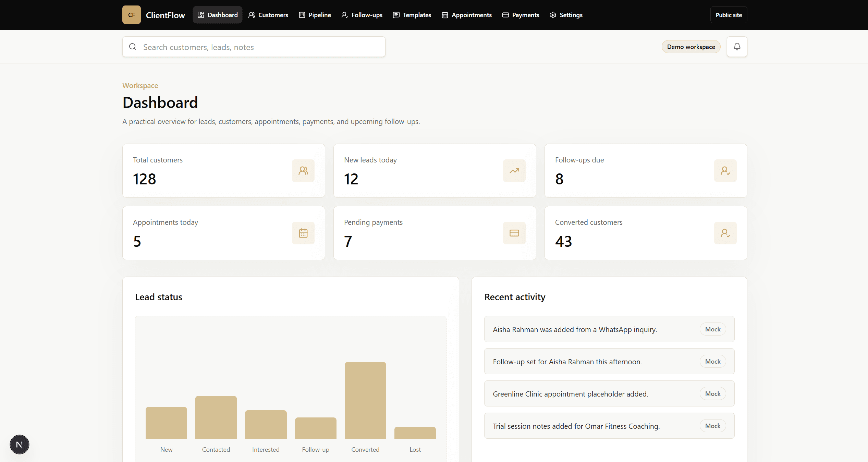Select the Follow-ups due card
This screenshot has width=868, height=462.
click(x=646, y=171)
